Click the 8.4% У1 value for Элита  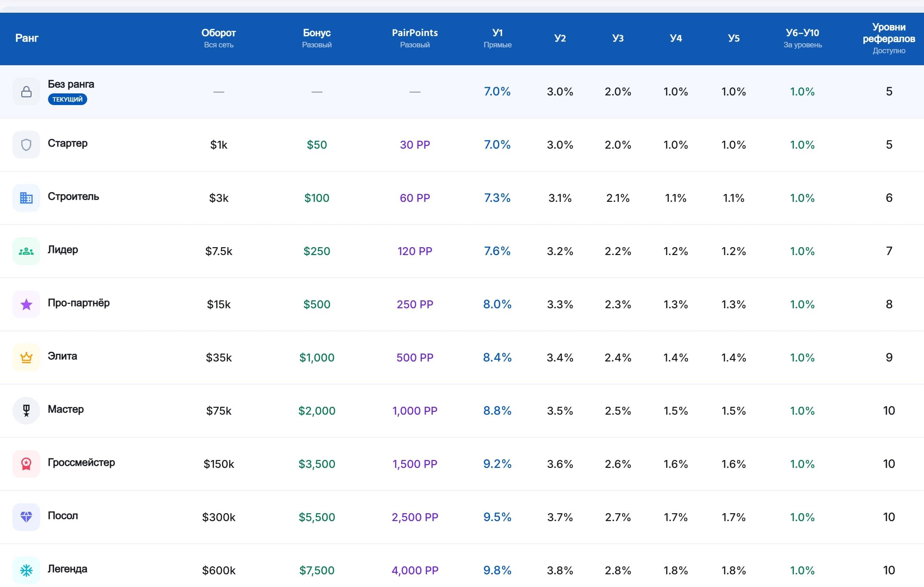pos(497,358)
